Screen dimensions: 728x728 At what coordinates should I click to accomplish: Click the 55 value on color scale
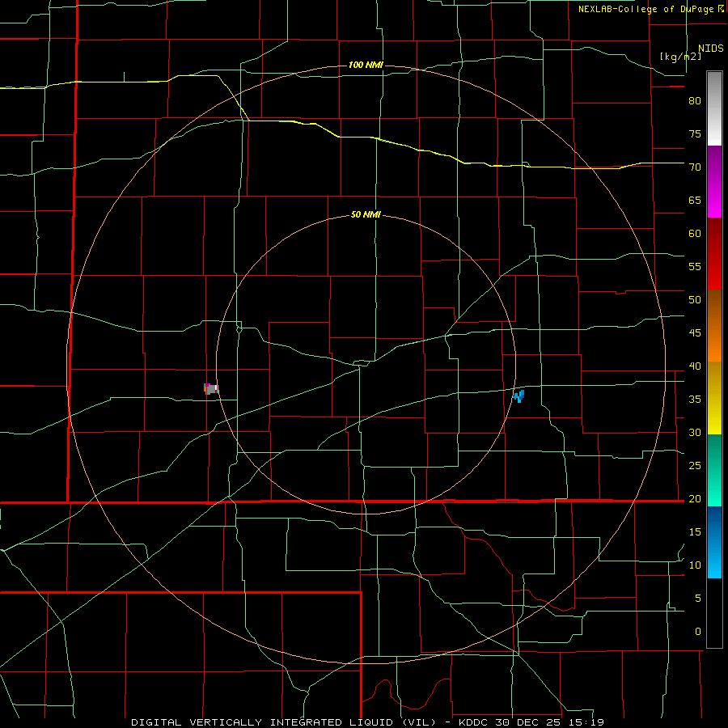click(695, 266)
